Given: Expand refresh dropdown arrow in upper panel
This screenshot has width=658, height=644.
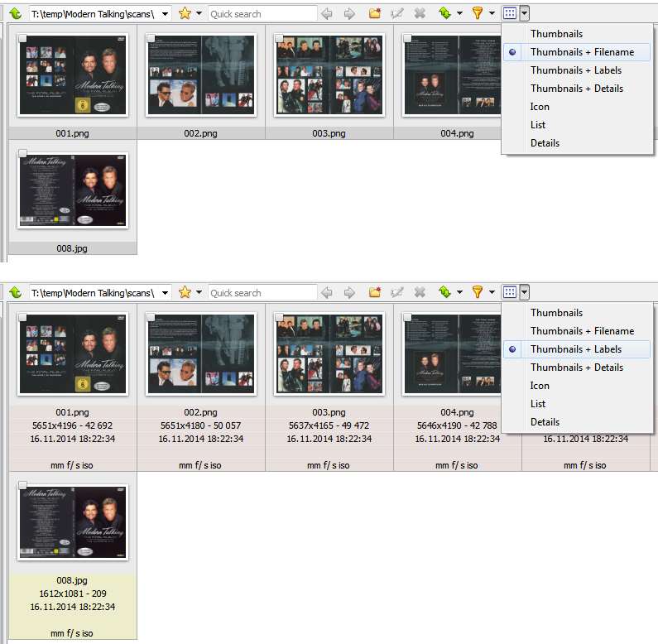Looking at the screenshot, I should point(460,13).
